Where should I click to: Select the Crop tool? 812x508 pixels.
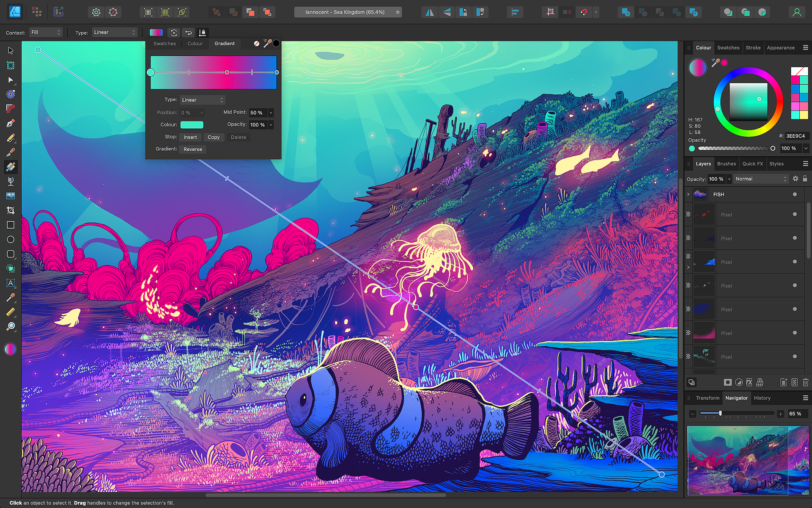(x=11, y=210)
